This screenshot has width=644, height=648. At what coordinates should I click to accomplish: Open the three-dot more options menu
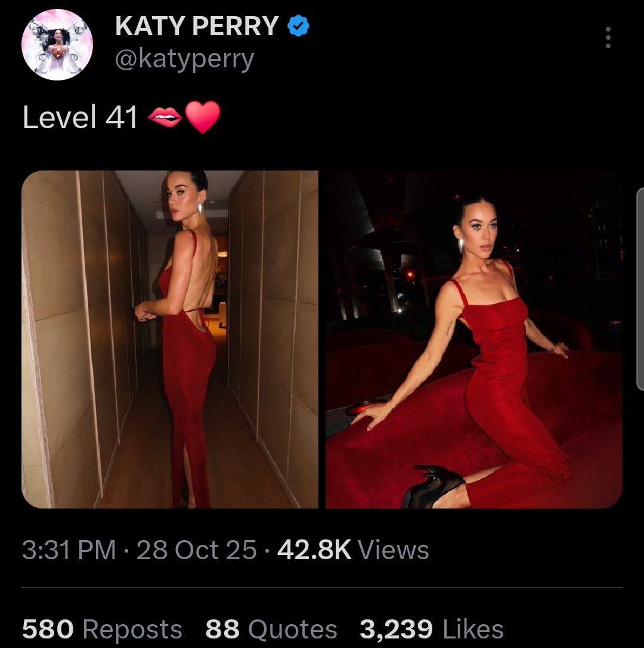pos(608,38)
